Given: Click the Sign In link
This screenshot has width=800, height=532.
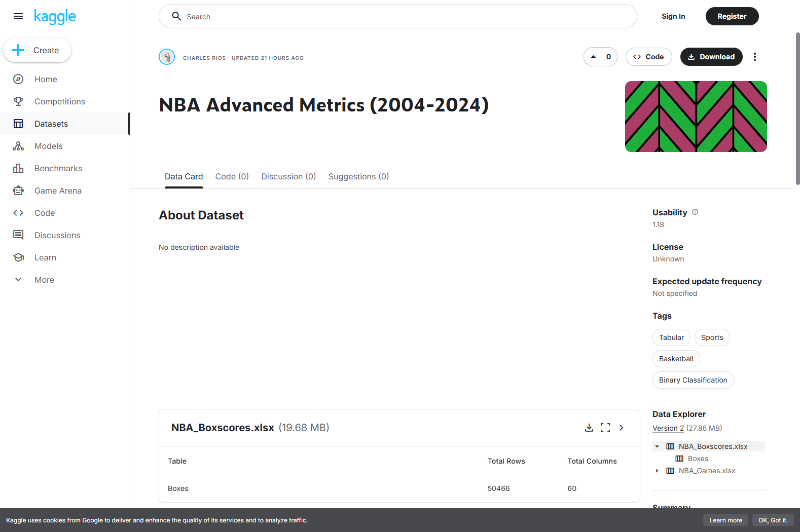Looking at the screenshot, I should pyautogui.click(x=673, y=16).
